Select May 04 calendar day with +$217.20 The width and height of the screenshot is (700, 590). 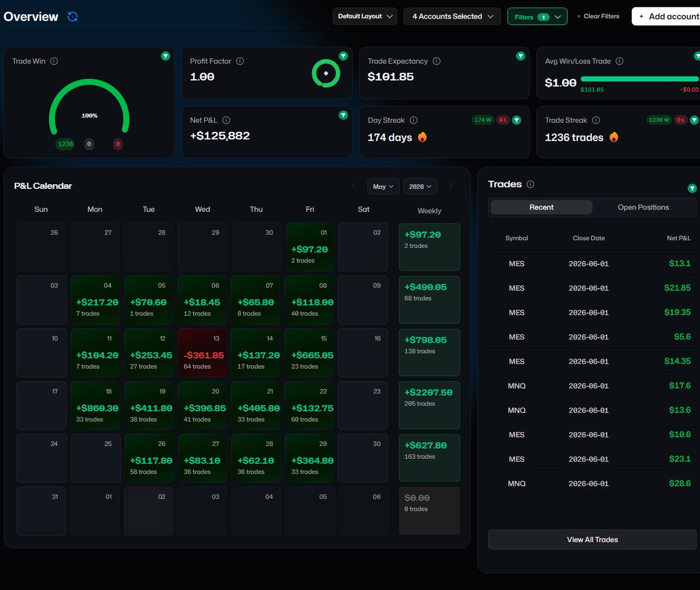click(95, 300)
